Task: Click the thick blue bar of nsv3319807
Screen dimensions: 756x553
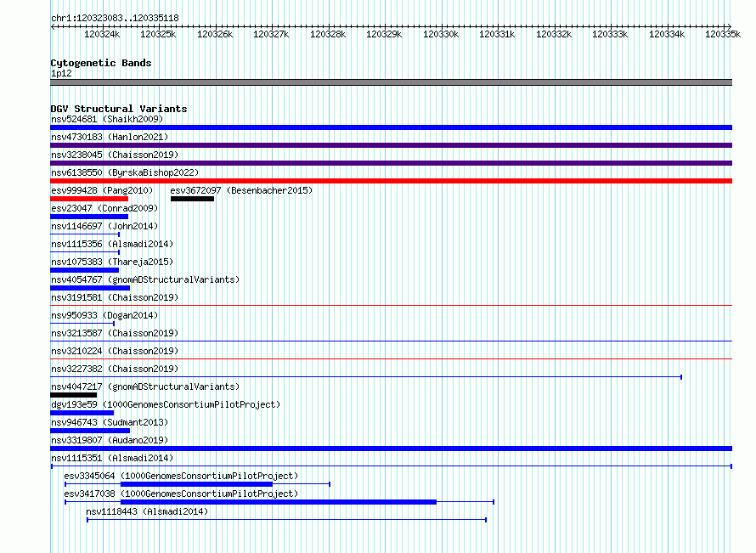Action: 391,449
